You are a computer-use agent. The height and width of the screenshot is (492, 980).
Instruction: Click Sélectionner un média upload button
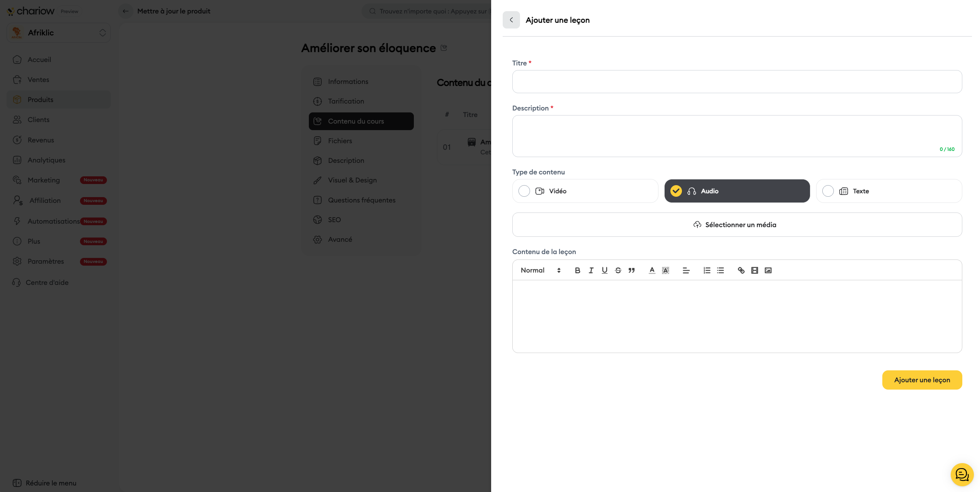(x=737, y=225)
